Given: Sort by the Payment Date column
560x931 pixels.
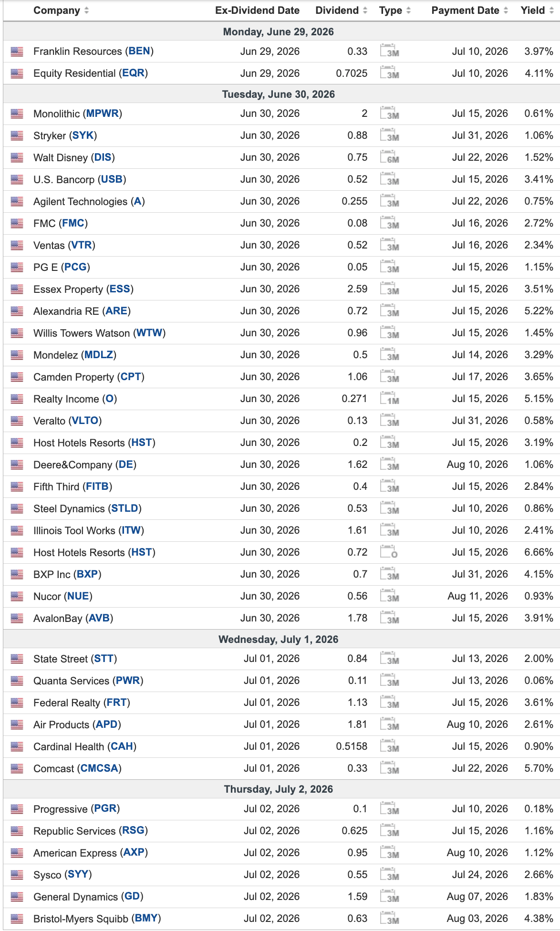Looking at the screenshot, I should point(470,10).
